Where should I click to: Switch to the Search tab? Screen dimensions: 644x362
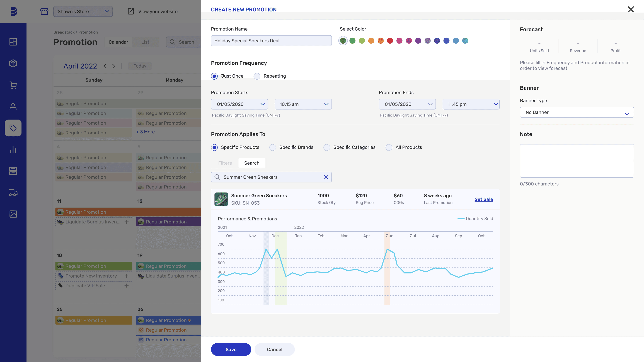(x=251, y=163)
